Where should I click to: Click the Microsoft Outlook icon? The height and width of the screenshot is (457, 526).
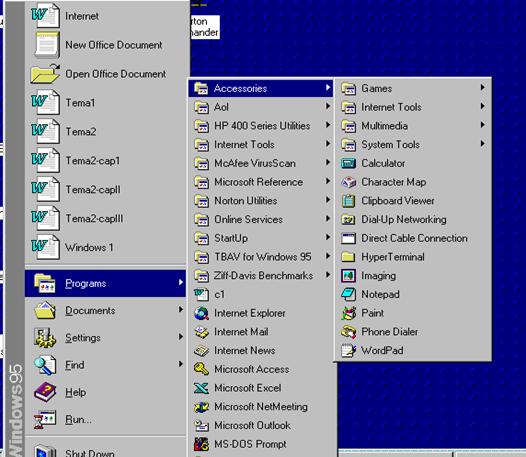coord(201,426)
